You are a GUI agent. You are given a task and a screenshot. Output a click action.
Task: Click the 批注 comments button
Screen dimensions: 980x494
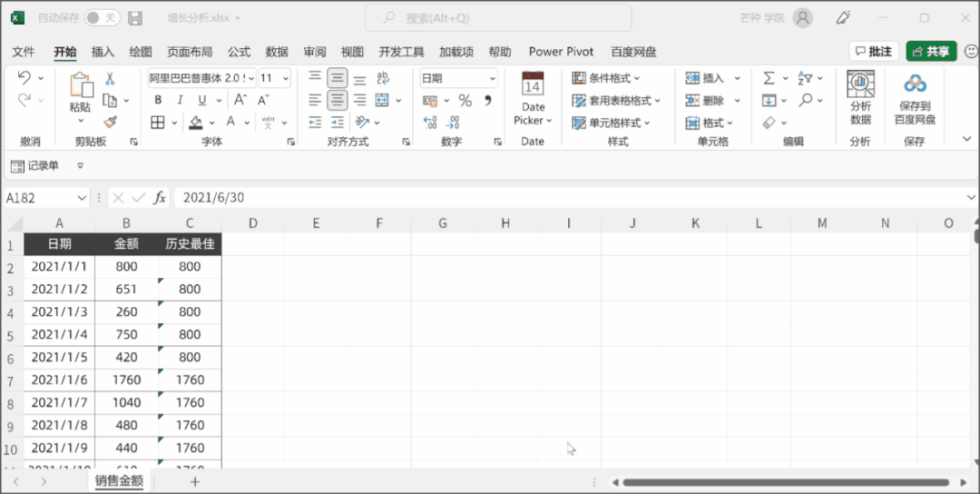pos(873,52)
